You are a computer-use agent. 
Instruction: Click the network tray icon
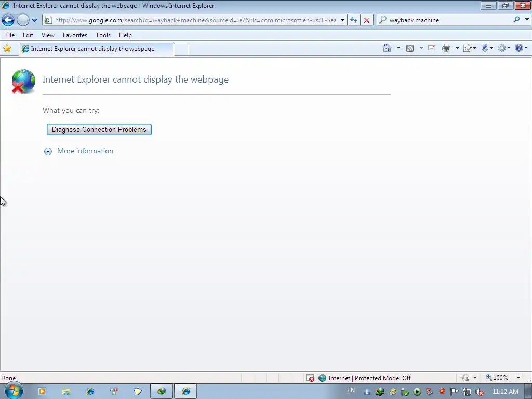pos(467,392)
